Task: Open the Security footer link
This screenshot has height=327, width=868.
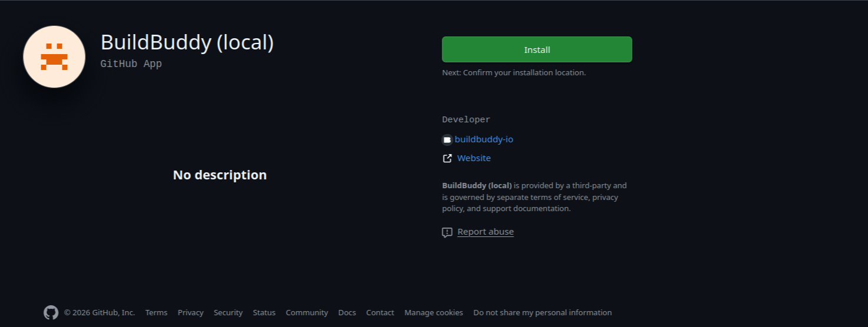Action: point(228,312)
